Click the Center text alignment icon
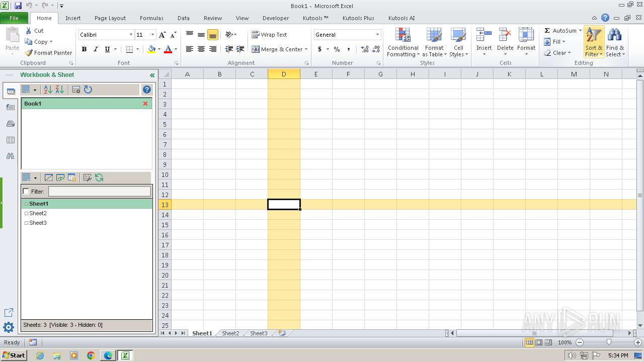 [201, 49]
